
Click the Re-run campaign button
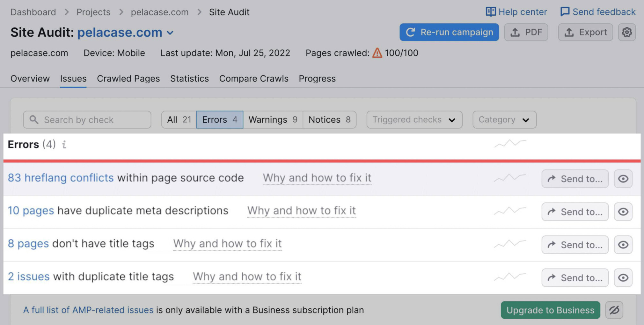point(449,32)
